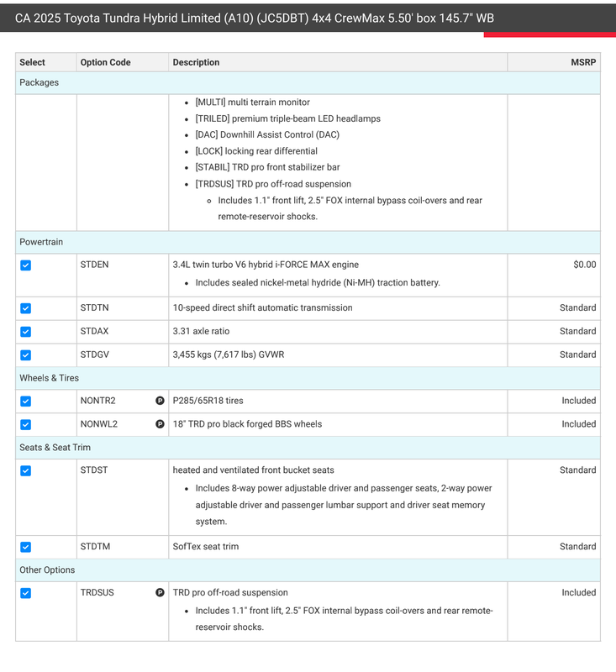Click the P package icon beside NONWL2
The height and width of the screenshot is (672, 616).
pyautogui.click(x=160, y=424)
